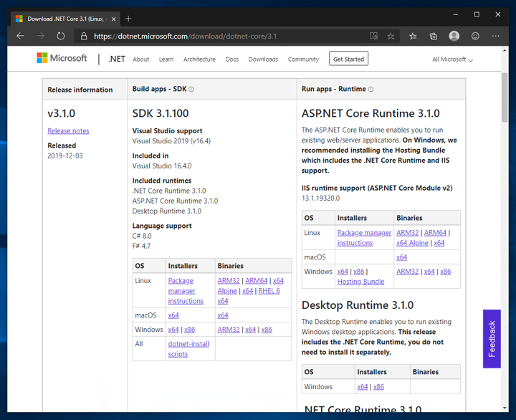Download ASP.NET Runtime Linux ARM64 binary
Image resolution: width=516 pixels, height=420 pixels.
435,233
